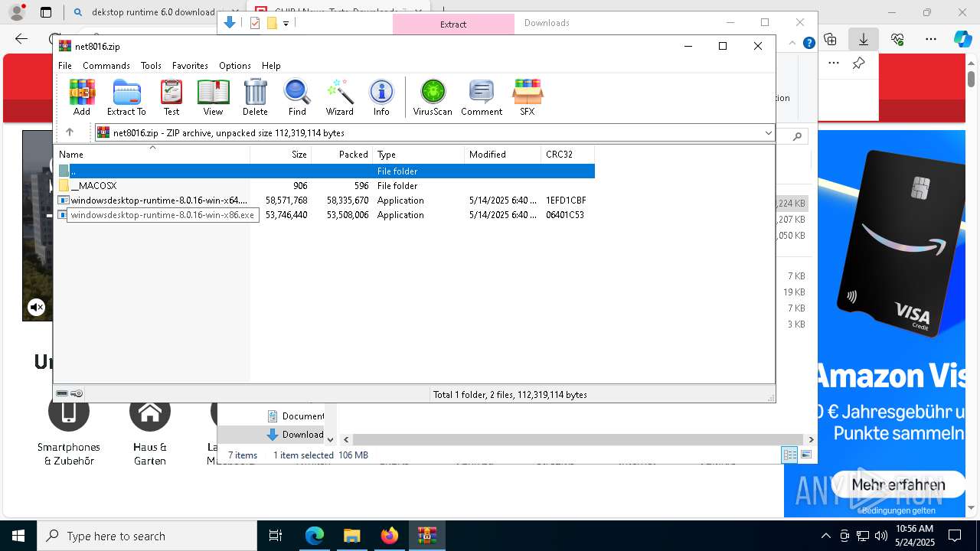The width and height of the screenshot is (980, 551).
Task: Click the x64 runtime exe file icon
Action: 64,201
